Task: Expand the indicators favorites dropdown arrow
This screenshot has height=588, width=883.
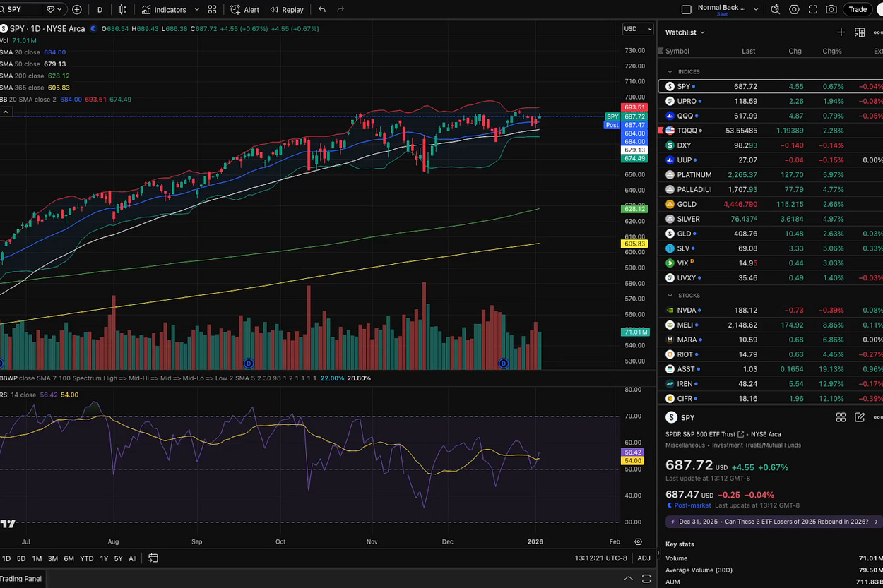Action: tap(196, 10)
